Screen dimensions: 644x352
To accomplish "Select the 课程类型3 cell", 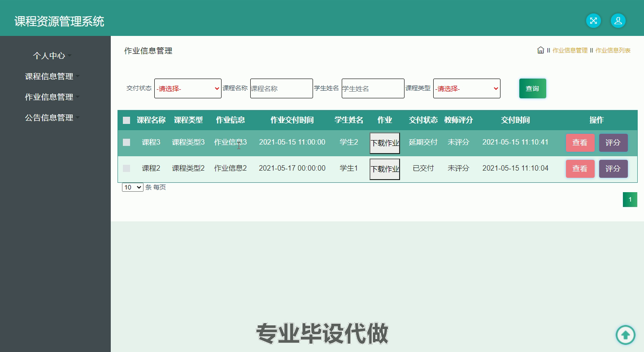I will tap(188, 142).
